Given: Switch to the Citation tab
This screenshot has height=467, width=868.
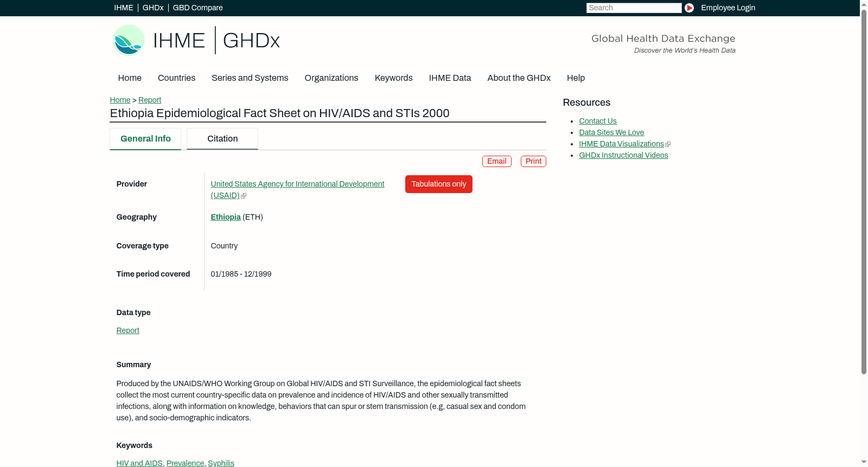Looking at the screenshot, I should pyautogui.click(x=222, y=139).
